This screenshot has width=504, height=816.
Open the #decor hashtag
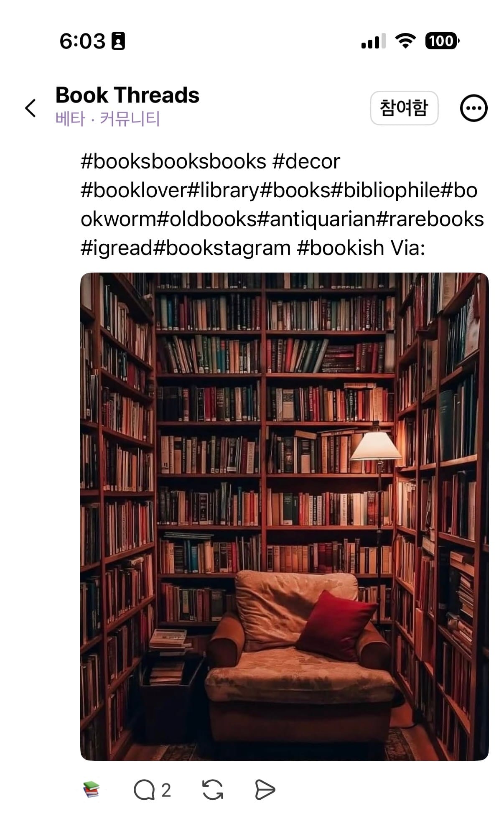tap(306, 161)
